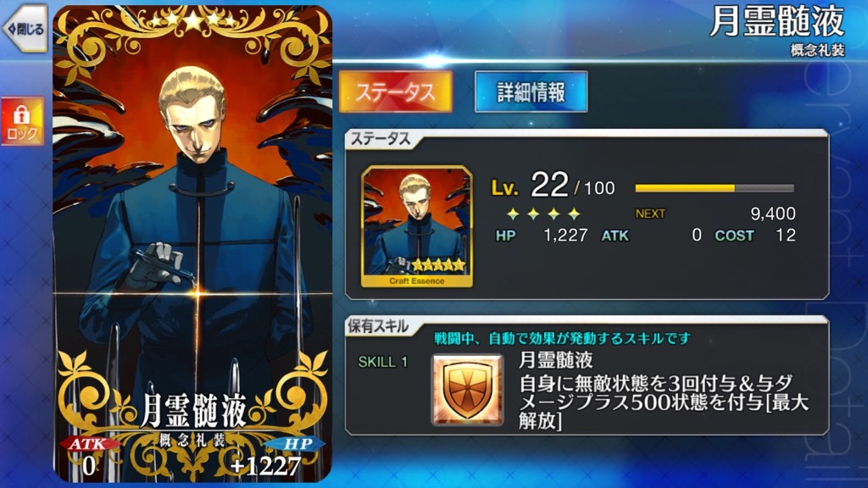Tap the Craft Essence thumbnail portrait
This screenshot has width=868, height=488.
[x=417, y=226]
